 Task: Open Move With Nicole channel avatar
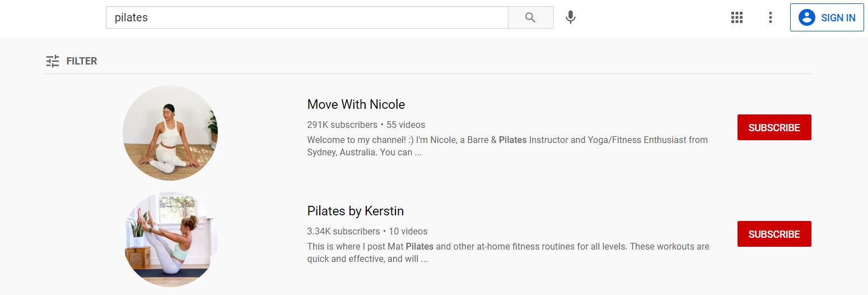pyautogui.click(x=170, y=133)
